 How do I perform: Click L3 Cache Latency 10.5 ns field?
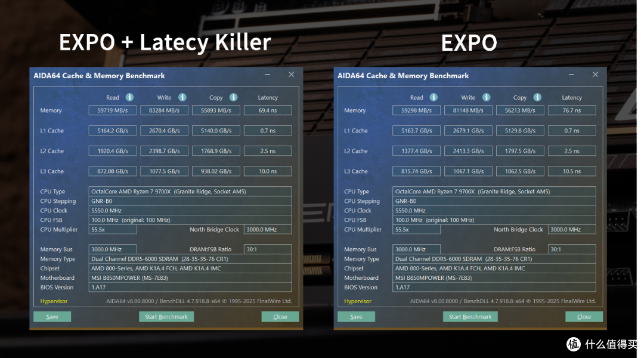(x=572, y=171)
